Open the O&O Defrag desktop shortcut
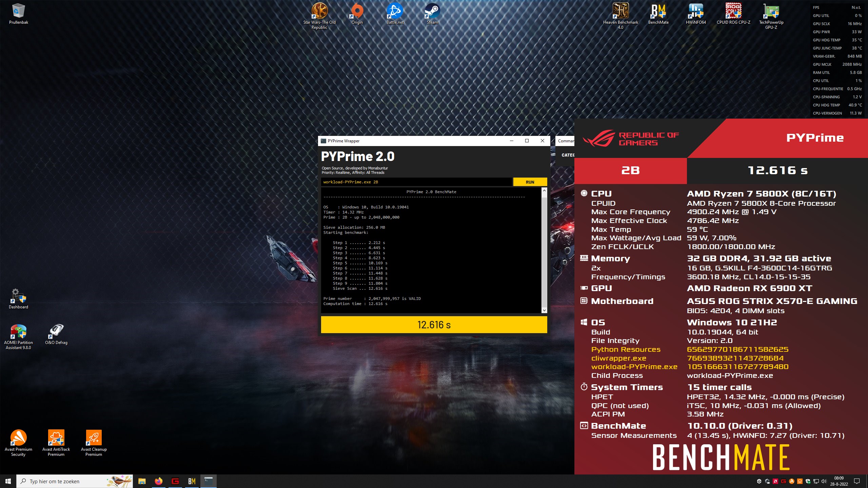This screenshot has width=868, height=488. [x=56, y=334]
